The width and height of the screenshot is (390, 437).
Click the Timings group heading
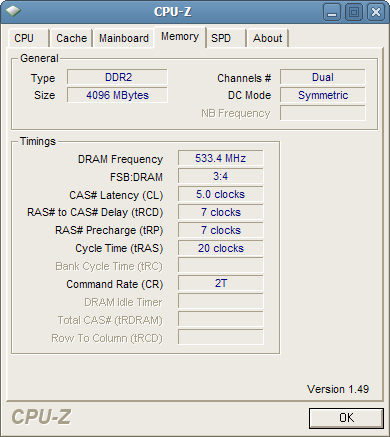[x=38, y=141]
